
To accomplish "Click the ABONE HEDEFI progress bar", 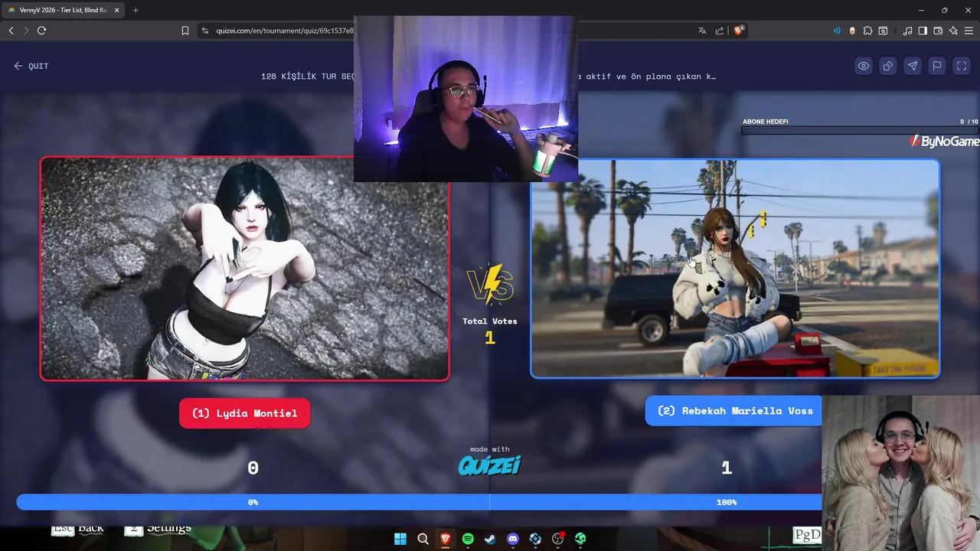I will click(860, 130).
